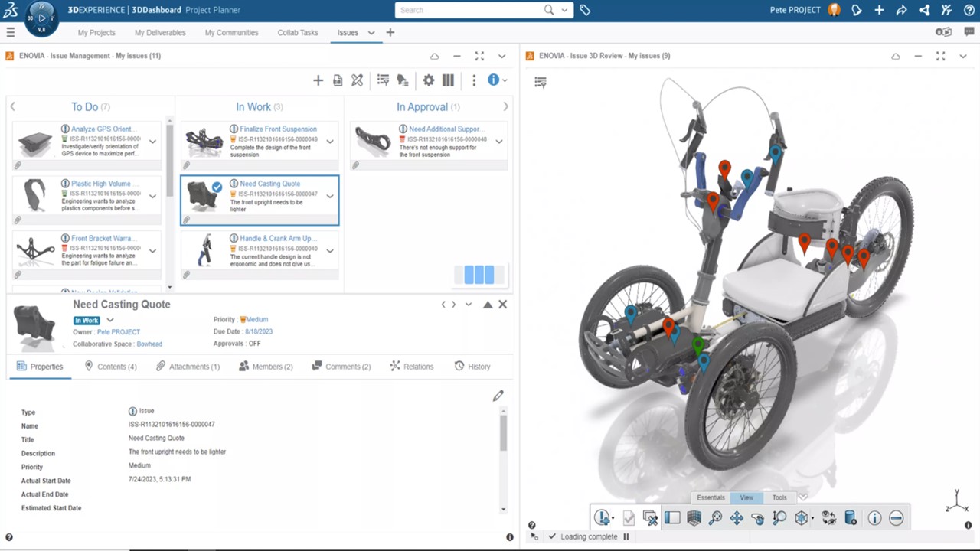Click the head-with-list icon in issue toolbar
Viewport: 980px width, 551px height.
tap(403, 80)
